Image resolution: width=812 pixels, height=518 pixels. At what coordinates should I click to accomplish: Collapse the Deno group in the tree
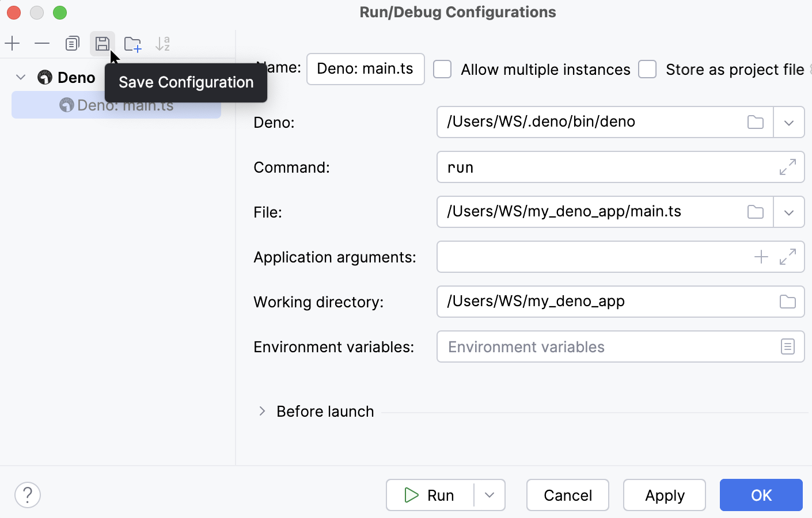pos(21,77)
